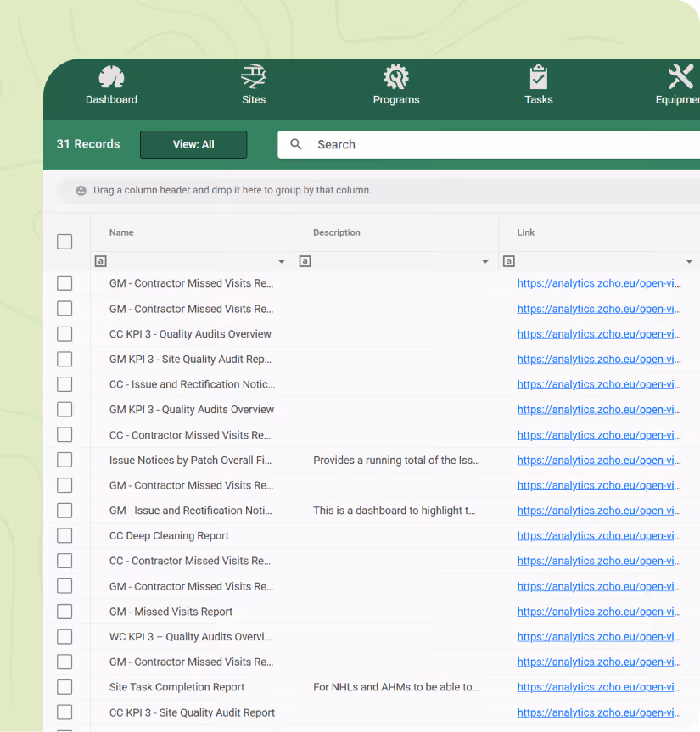Tick checkbox for WC KPI 3 – Quality Audits row

[64, 637]
